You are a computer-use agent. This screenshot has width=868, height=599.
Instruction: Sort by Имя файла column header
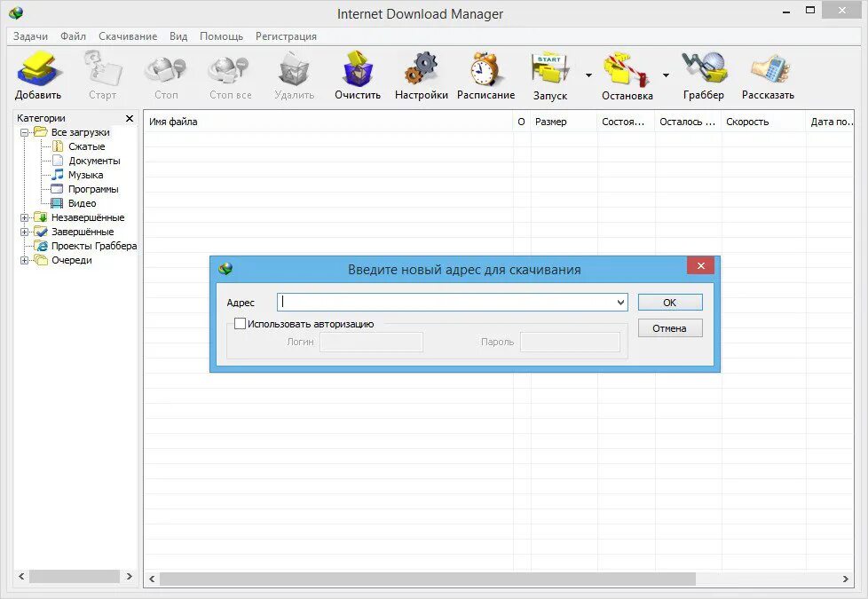click(x=328, y=122)
